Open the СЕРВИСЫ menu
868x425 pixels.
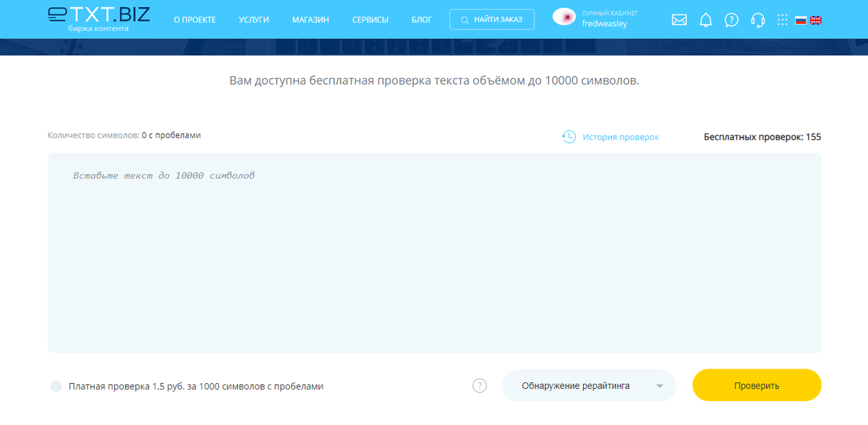point(370,20)
